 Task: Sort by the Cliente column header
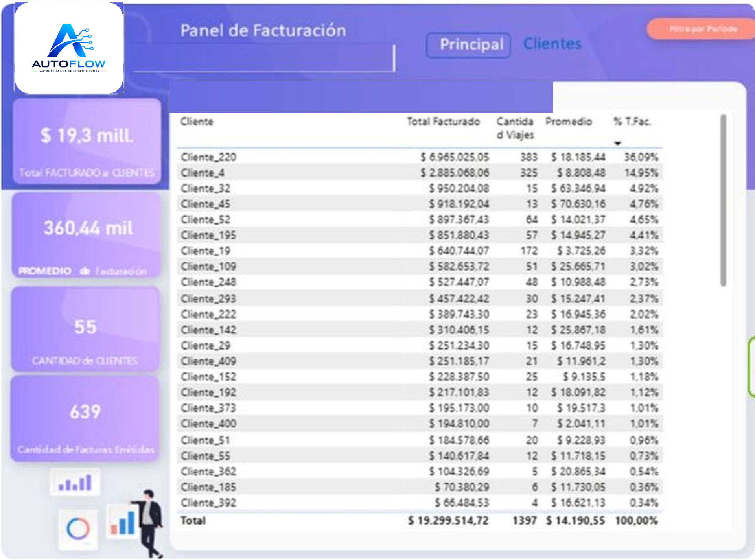pos(197,122)
